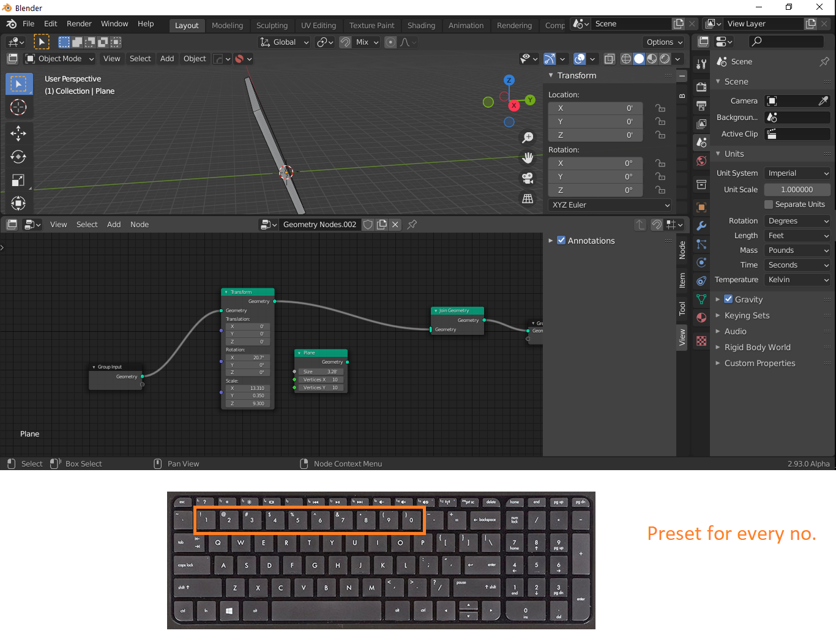Open the XYZ Euler rotation mode dropdown
The image size is (836, 644).
click(610, 205)
